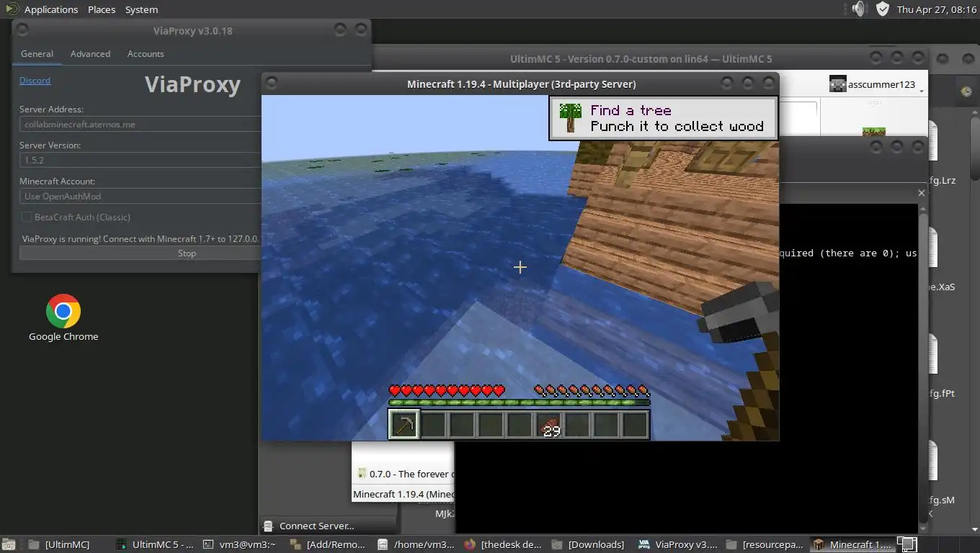
Task: Click the experience level bar in Minecraft
Action: (x=519, y=403)
